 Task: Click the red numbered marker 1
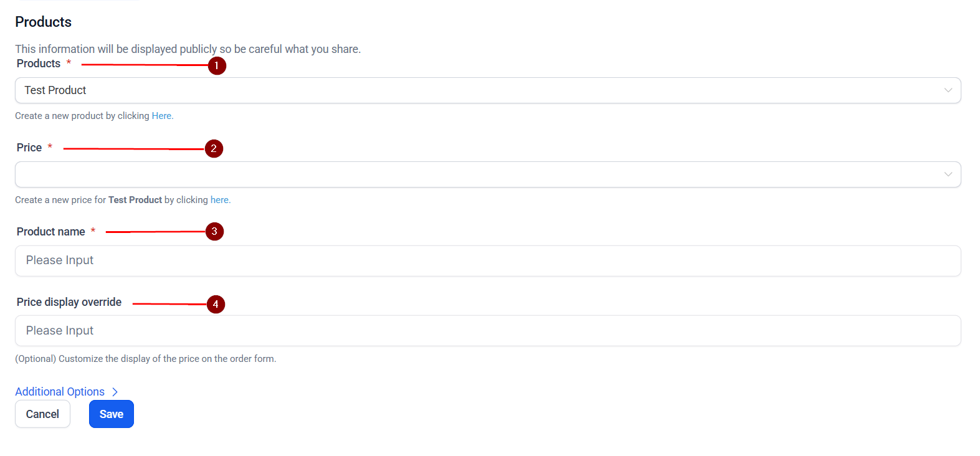click(217, 65)
